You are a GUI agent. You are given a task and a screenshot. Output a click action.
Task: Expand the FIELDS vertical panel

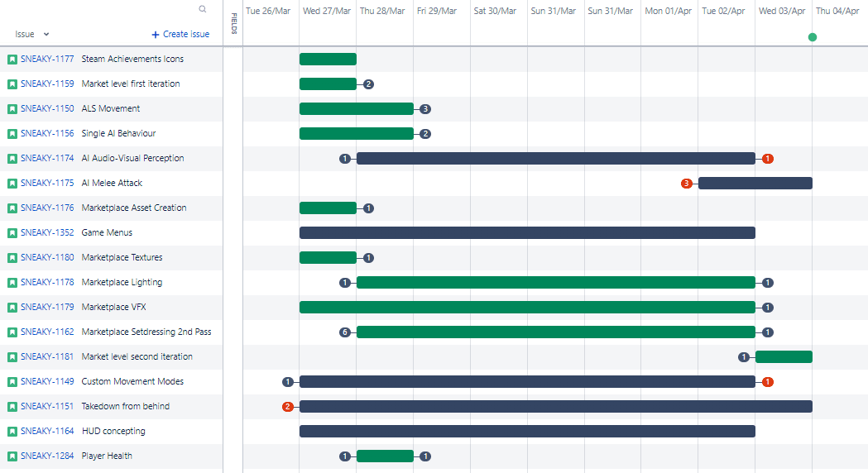pyautogui.click(x=233, y=23)
